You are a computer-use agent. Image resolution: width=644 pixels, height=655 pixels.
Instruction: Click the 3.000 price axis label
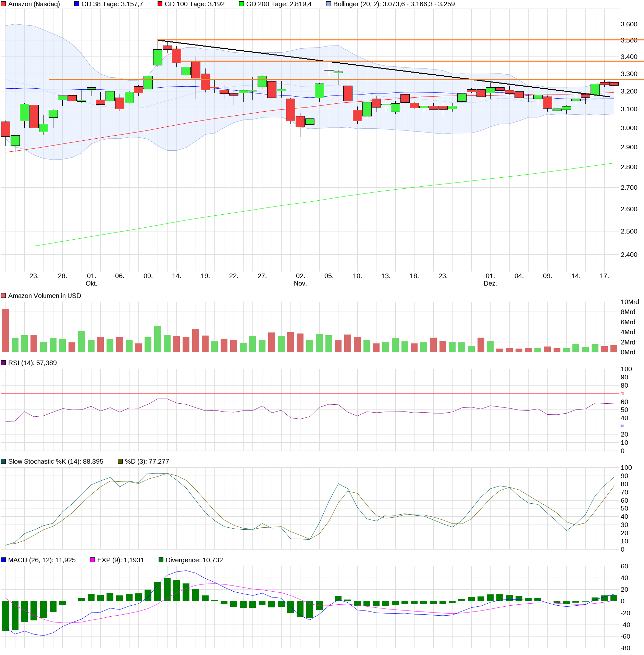coord(629,128)
